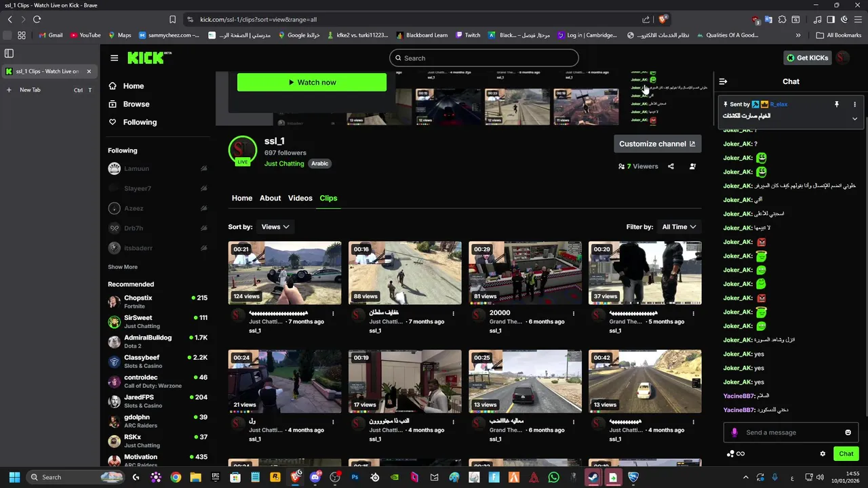
Task: Click the channel points infinity icon
Action: click(x=741, y=453)
